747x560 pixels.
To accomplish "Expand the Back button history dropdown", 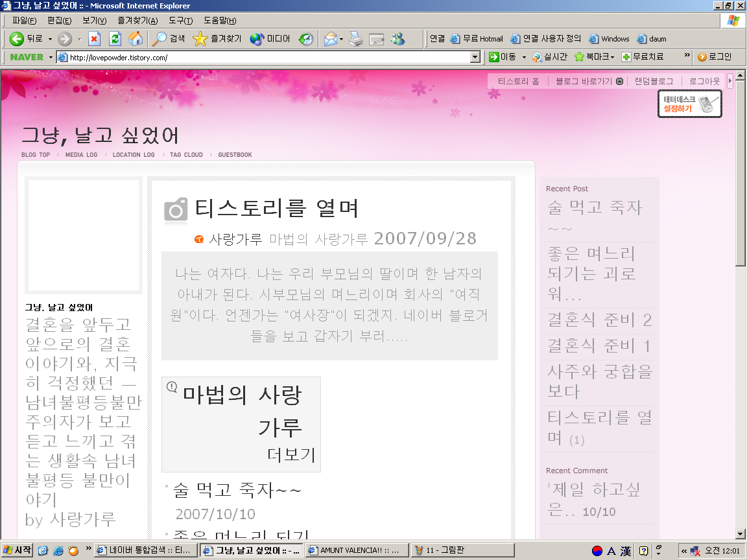I will pyautogui.click(x=50, y=39).
